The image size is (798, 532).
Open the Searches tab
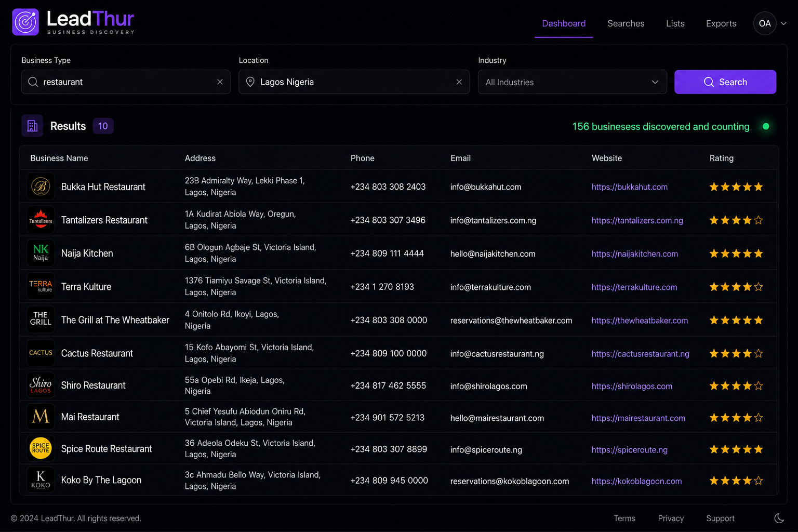click(626, 23)
